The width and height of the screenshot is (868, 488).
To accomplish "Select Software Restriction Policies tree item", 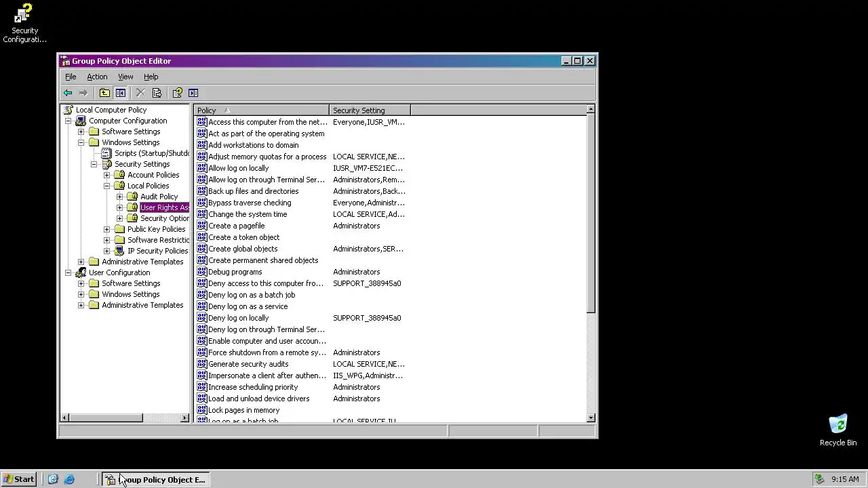I will point(158,240).
